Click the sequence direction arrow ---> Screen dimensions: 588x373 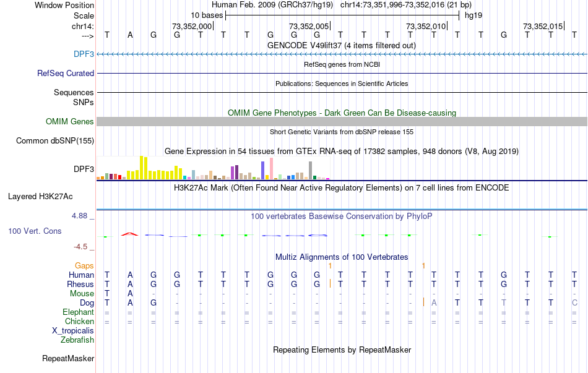(87, 36)
